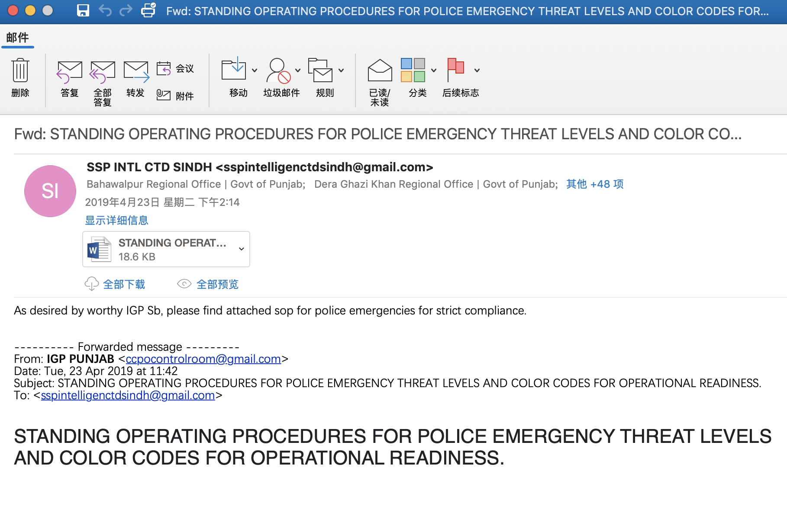Viewport: 787px width, 532px height.
Task: Click the 'Date: Tue, 23 Apr 2019 at 11:42' line
Action: 96,371
